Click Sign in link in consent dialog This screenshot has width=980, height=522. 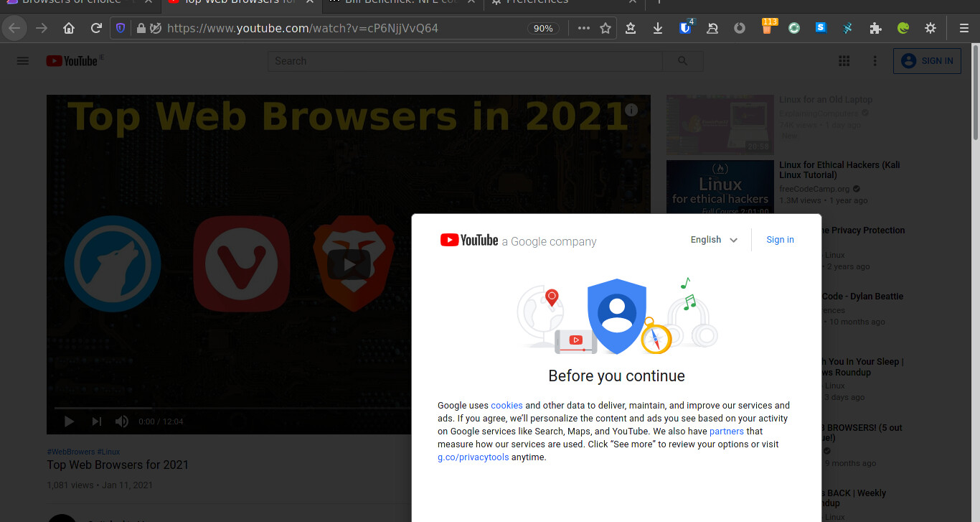point(780,240)
